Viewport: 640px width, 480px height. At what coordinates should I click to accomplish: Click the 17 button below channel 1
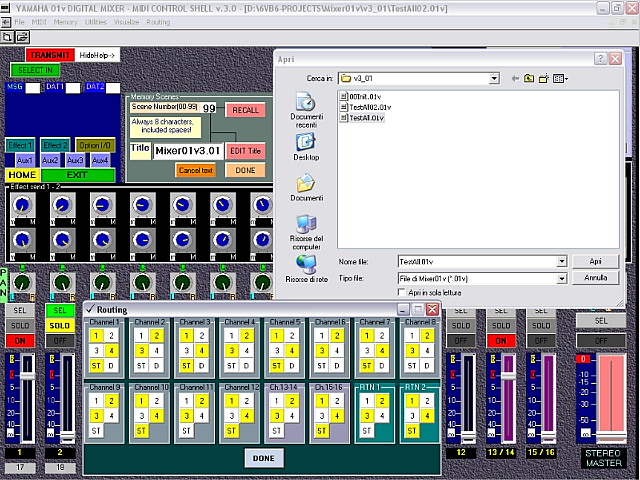coord(20,467)
